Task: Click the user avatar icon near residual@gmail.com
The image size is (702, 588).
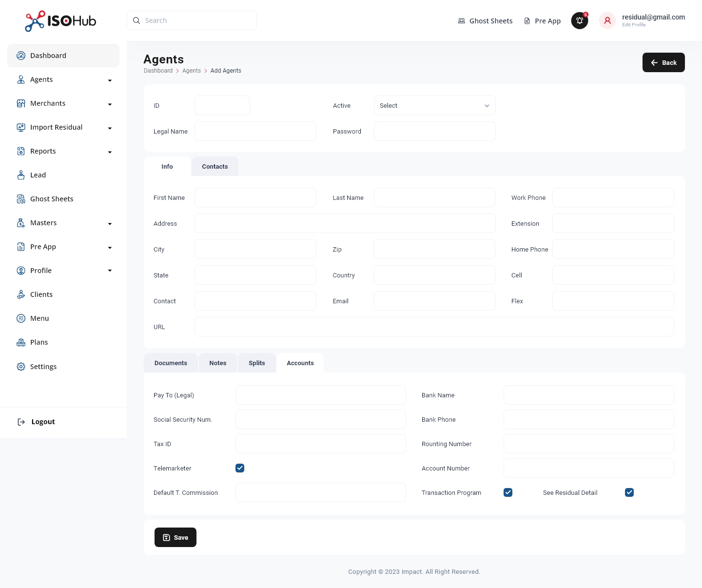Action: [x=607, y=20]
